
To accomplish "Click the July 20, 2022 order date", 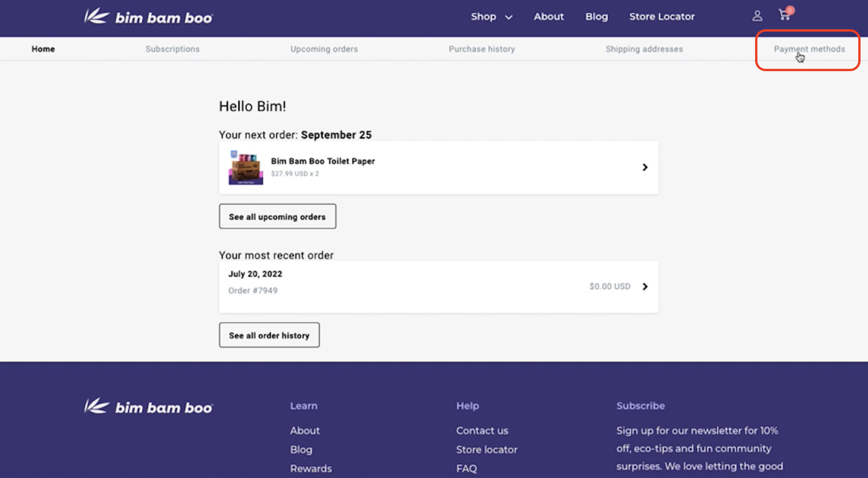I will pyautogui.click(x=255, y=274).
